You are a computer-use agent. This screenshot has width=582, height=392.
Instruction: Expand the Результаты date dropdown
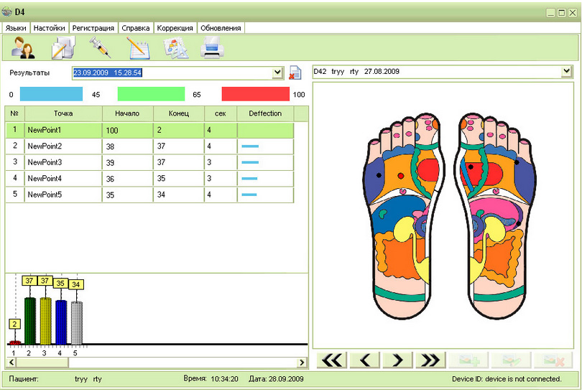(278, 73)
